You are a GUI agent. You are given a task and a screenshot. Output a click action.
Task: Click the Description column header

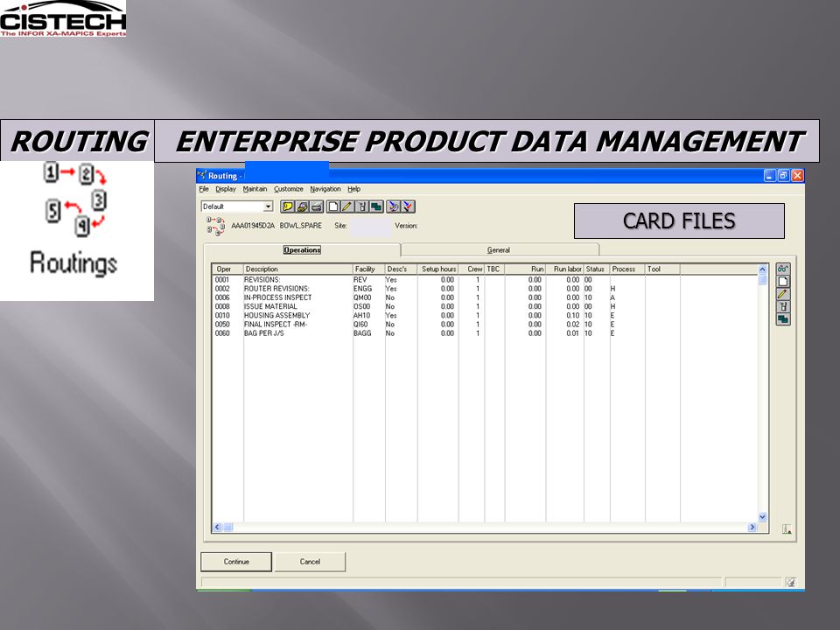[297, 269]
